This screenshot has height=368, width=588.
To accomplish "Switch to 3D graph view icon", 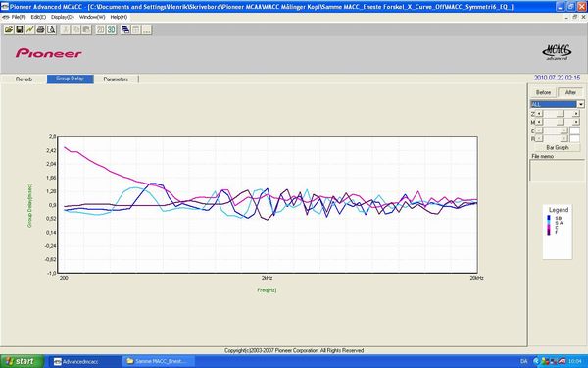I will coord(111,29).
